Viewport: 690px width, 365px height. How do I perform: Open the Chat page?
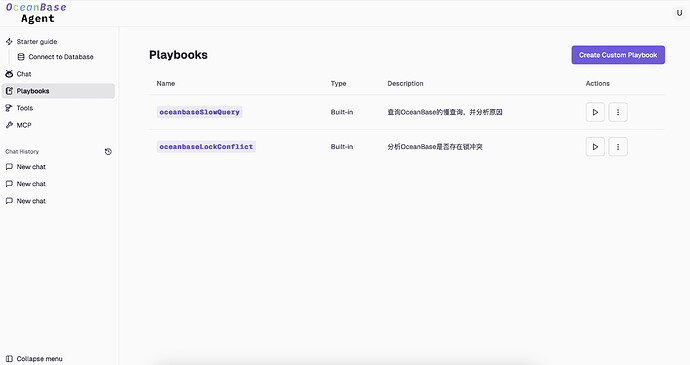[58, 74]
